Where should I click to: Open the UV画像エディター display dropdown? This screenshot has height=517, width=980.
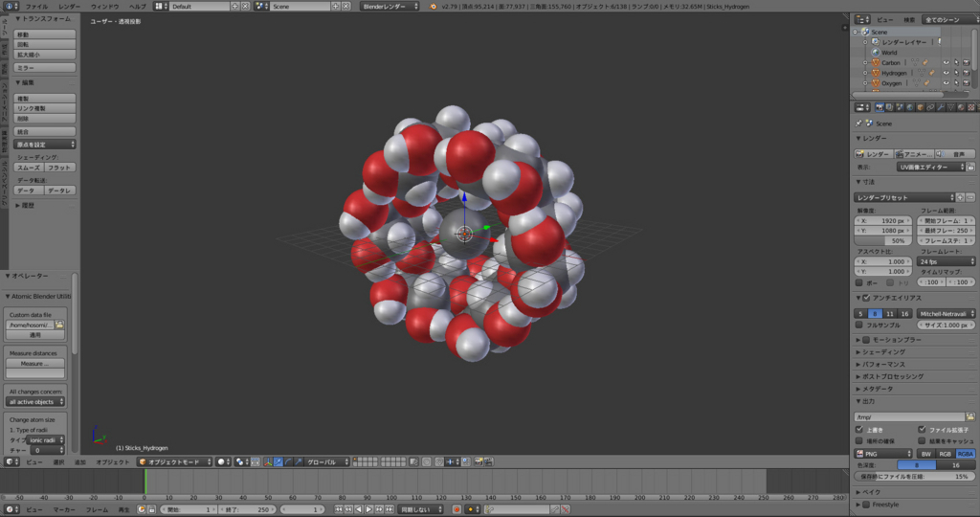coord(931,167)
